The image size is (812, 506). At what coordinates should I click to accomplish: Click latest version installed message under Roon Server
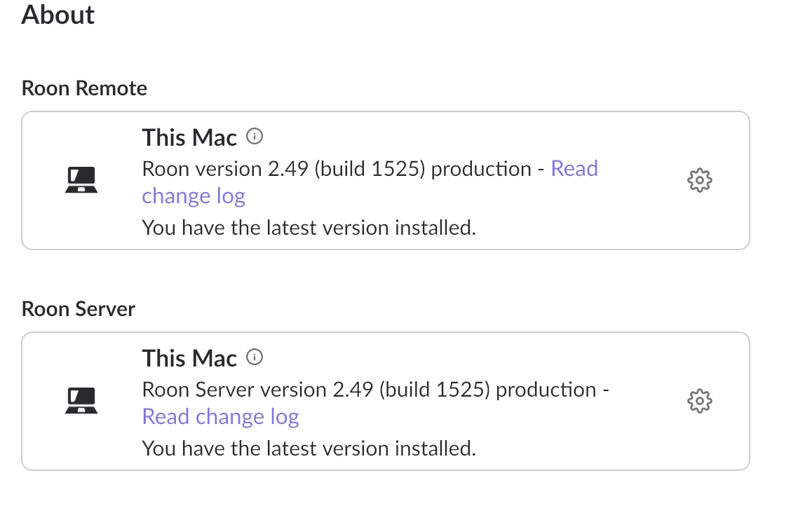click(x=309, y=449)
